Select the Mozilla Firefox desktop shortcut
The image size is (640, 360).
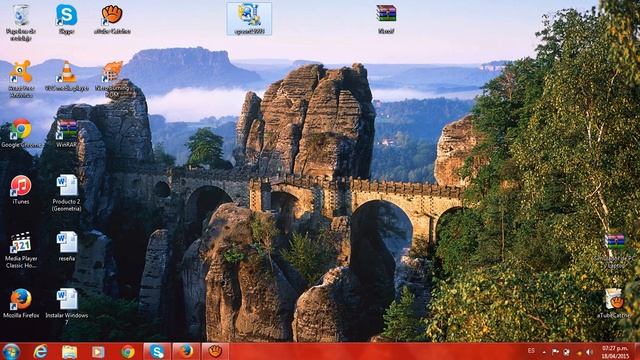click(21, 304)
